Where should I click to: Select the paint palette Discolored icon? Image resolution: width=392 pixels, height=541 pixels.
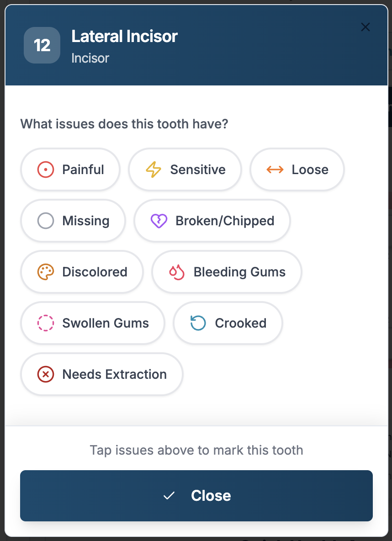[46, 271]
